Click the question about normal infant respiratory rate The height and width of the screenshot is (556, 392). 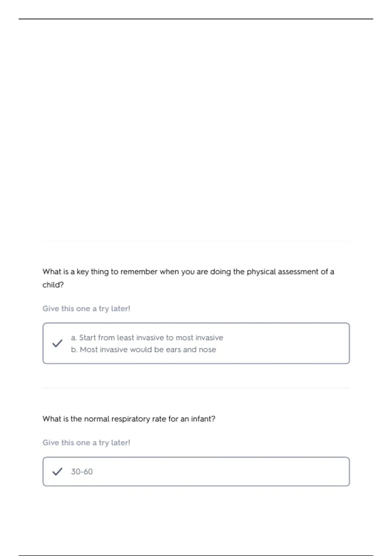pos(129,419)
